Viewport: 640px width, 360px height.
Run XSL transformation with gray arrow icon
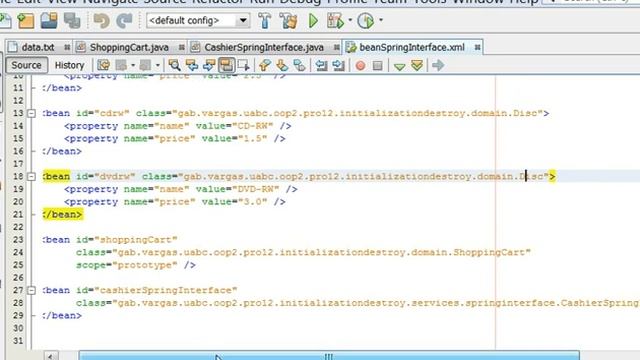[438, 65]
